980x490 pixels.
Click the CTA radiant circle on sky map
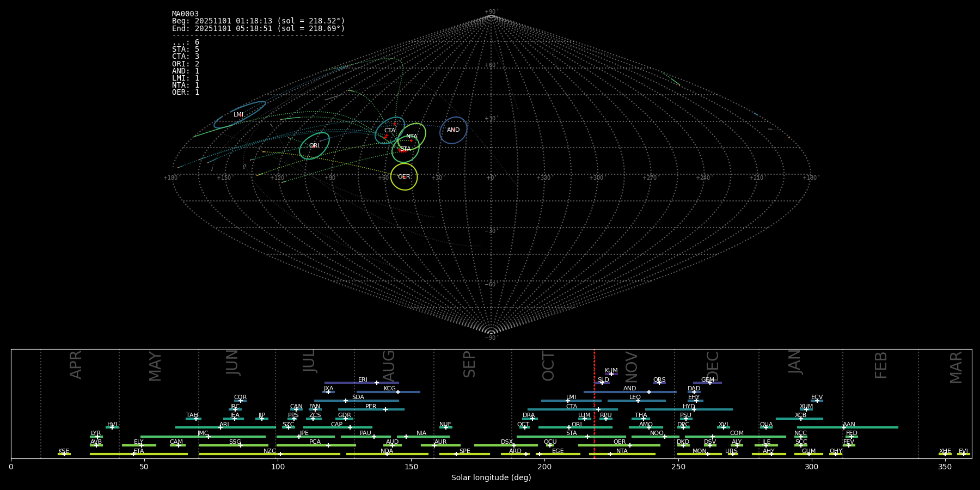click(390, 131)
